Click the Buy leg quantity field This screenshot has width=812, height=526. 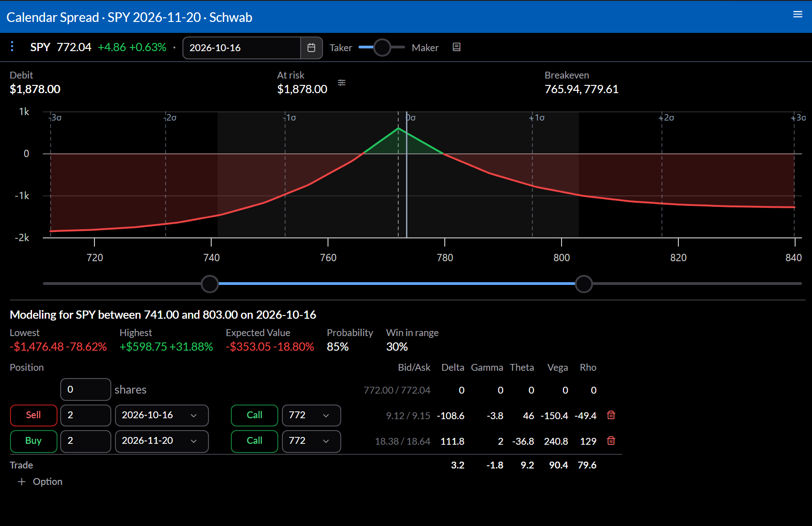pyautogui.click(x=86, y=441)
